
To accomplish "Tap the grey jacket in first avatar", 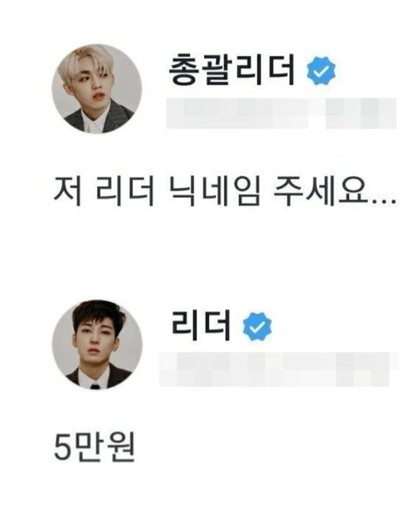I will 117,115.
